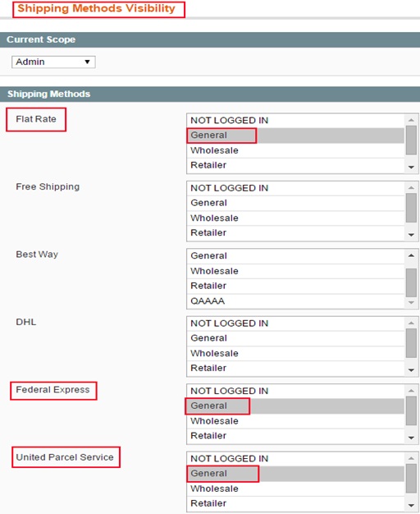Image resolution: width=420 pixels, height=514 pixels.
Task: Select Retailer group for Best Way
Action: (x=295, y=286)
